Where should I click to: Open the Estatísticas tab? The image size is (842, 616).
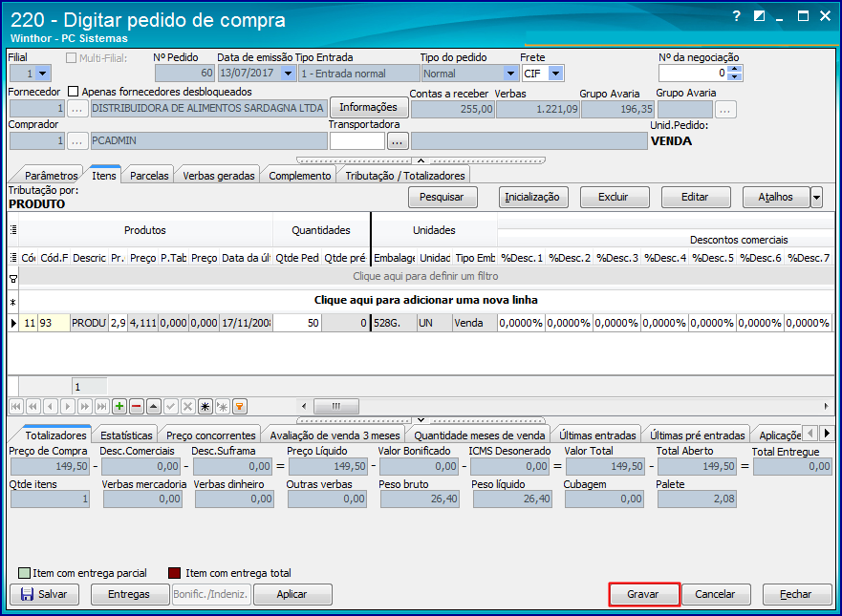(x=126, y=435)
